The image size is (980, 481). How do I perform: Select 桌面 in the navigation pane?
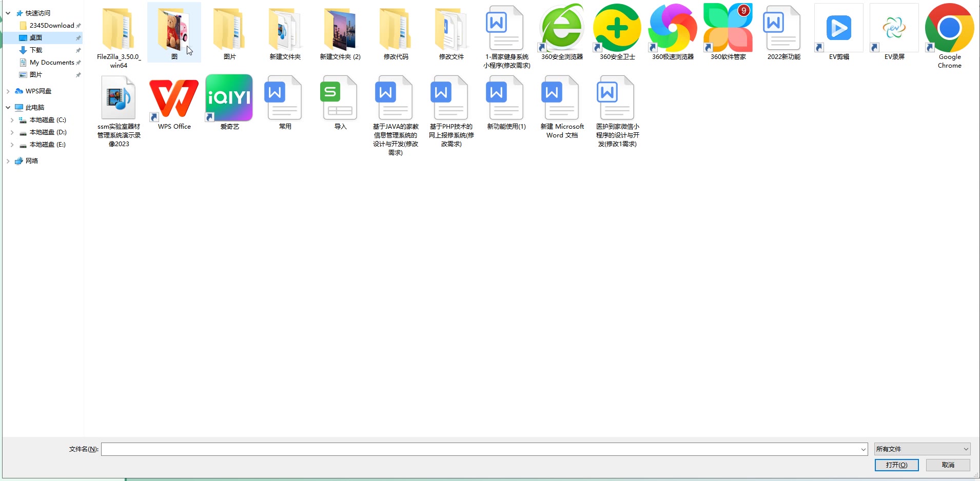point(36,38)
